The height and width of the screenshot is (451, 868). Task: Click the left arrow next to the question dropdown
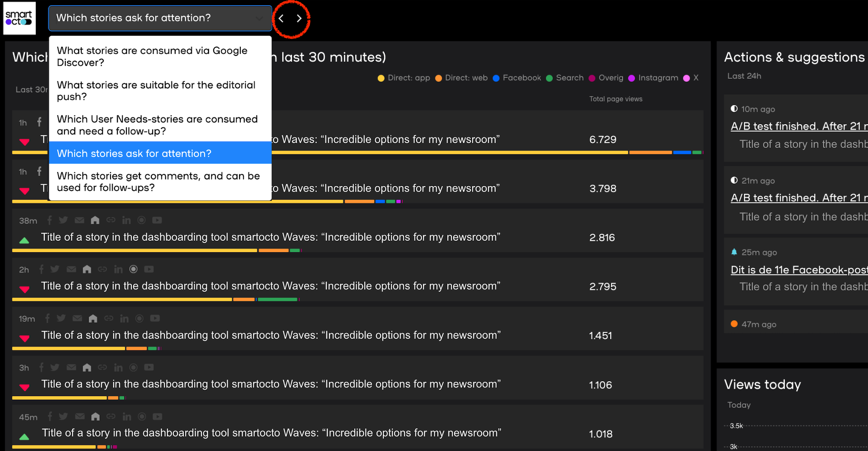tap(281, 19)
